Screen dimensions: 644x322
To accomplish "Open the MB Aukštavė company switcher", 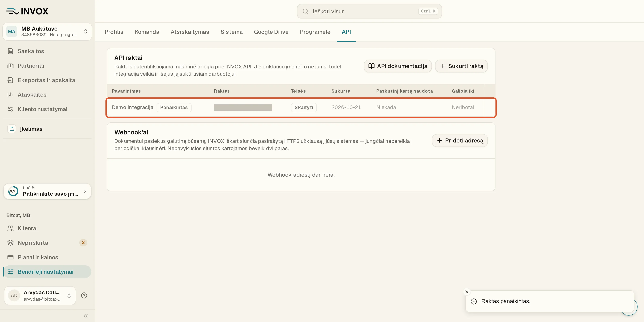I will tap(47, 32).
